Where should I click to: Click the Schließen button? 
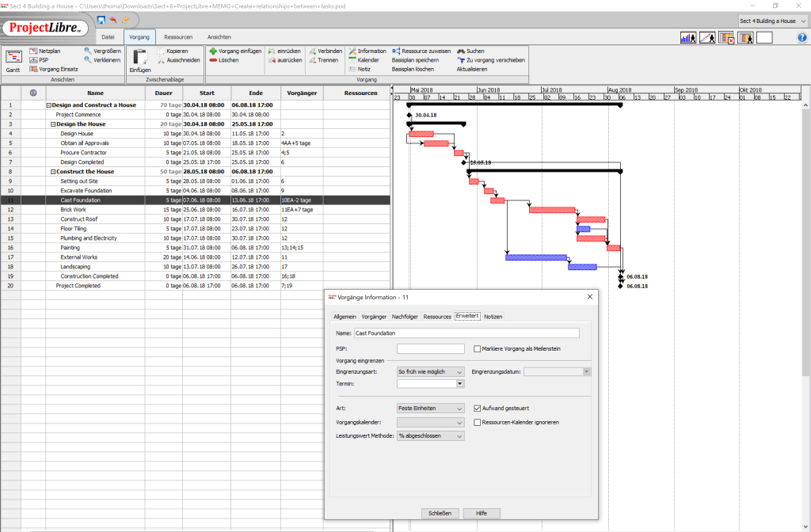(440, 513)
